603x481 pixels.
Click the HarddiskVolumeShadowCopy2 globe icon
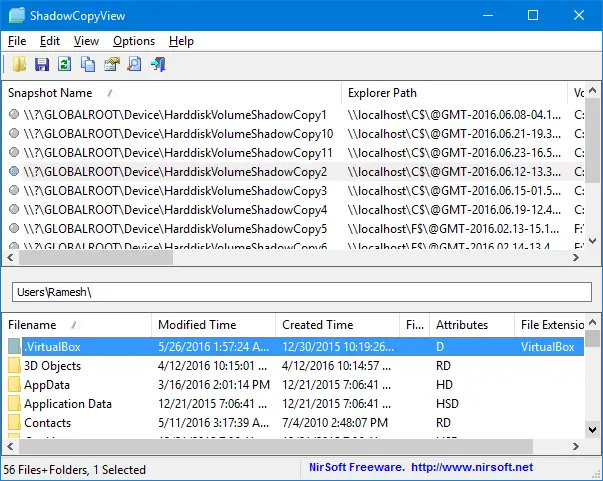click(14, 171)
